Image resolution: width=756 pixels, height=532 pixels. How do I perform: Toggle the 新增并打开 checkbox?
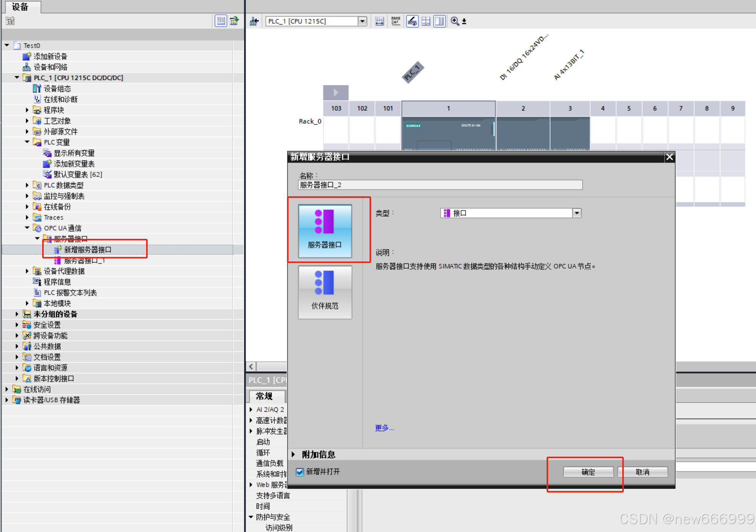tap(300, 472)
